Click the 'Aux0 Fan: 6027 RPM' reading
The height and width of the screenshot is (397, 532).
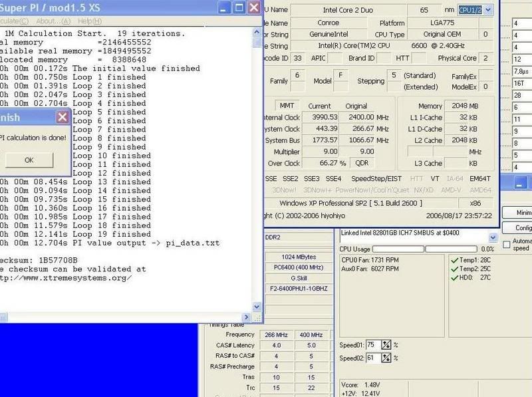click(x=370, y=269)
